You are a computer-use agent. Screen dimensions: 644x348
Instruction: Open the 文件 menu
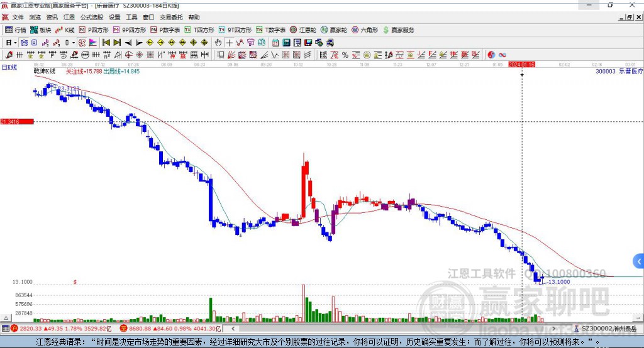point(18,17)
